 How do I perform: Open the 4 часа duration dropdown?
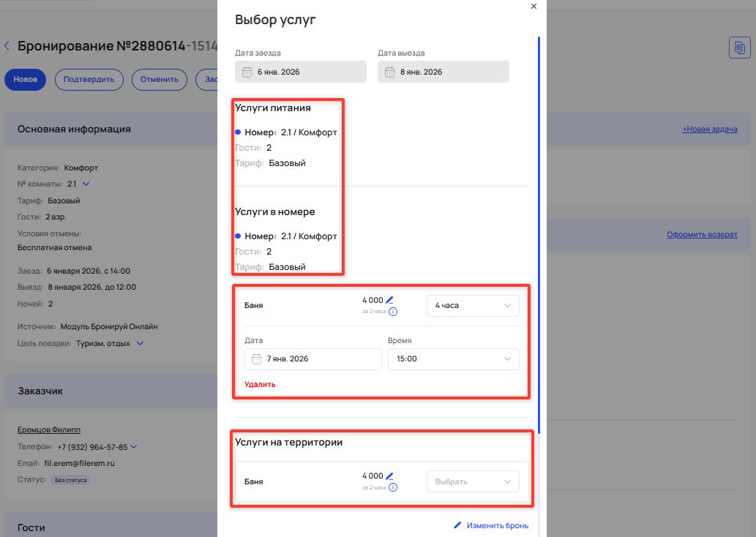473,306
